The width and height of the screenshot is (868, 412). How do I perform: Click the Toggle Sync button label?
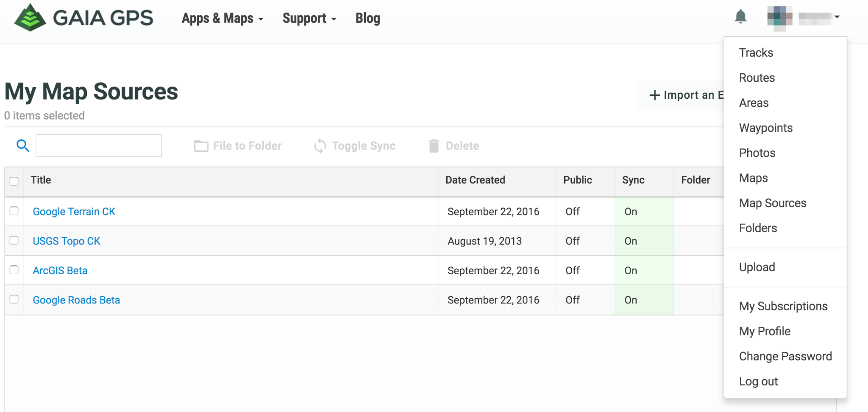click(364, 146)
